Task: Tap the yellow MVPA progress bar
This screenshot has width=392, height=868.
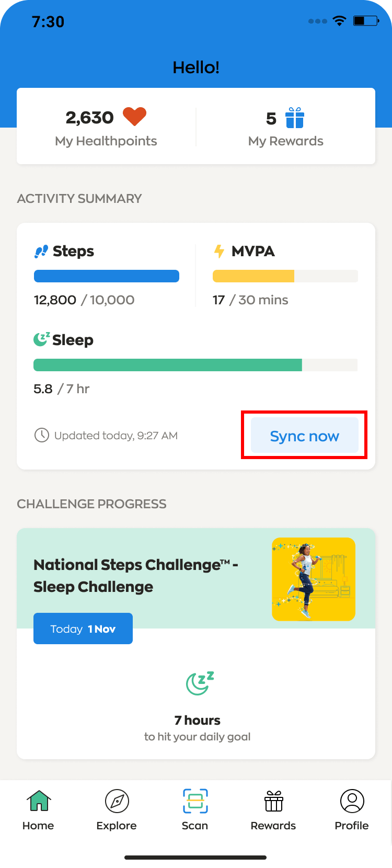Action: click(x=285, y=276)
